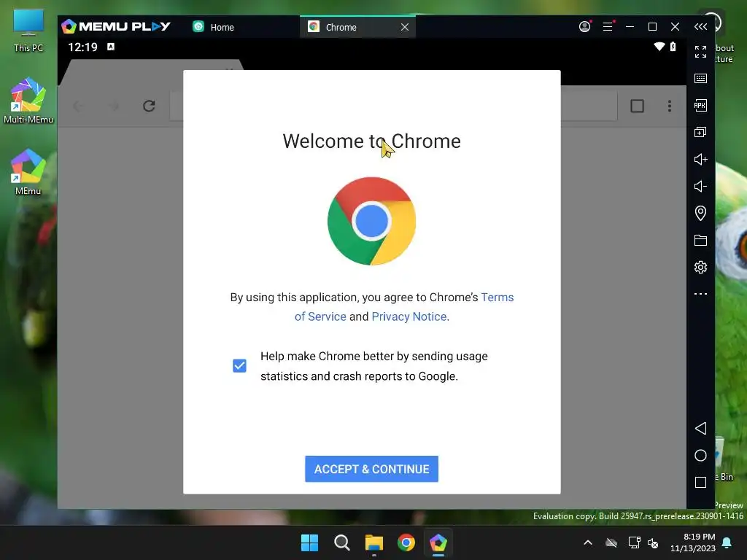
Task: Toggle MEmu fullscreen mode
Action: point(700,52)
